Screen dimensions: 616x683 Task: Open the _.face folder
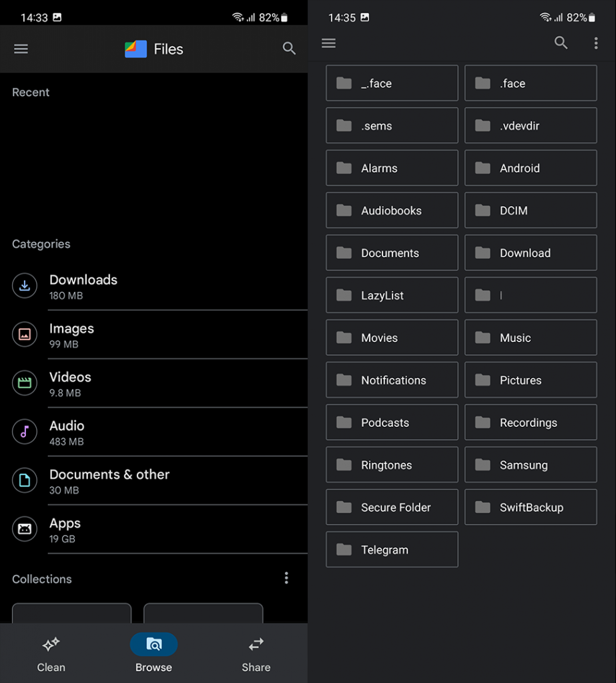pos(392,83)
